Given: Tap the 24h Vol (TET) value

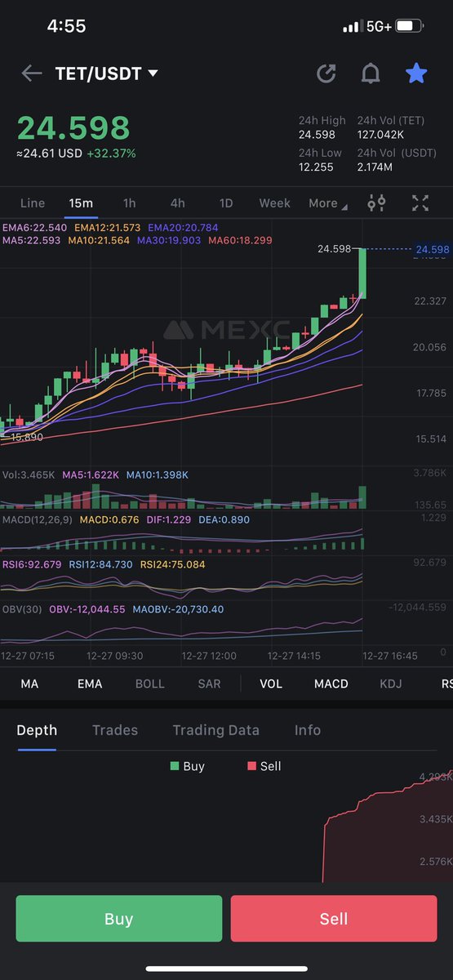Looking at the screenshot, I should click(x=381, y=136).
